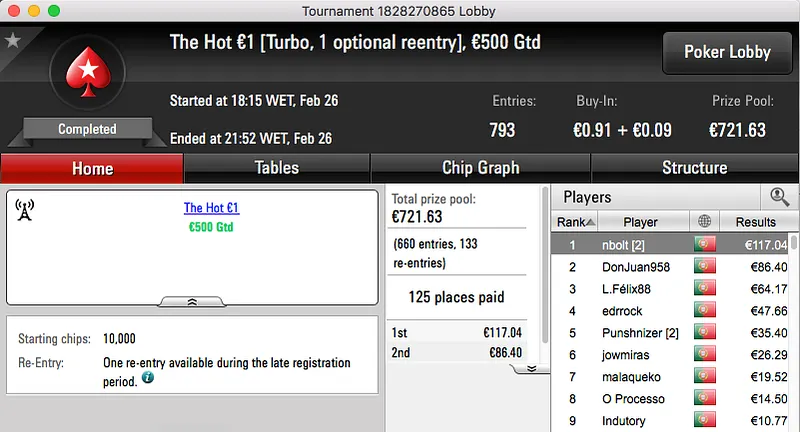Open the Chip Graph tab

coord(480,168)
